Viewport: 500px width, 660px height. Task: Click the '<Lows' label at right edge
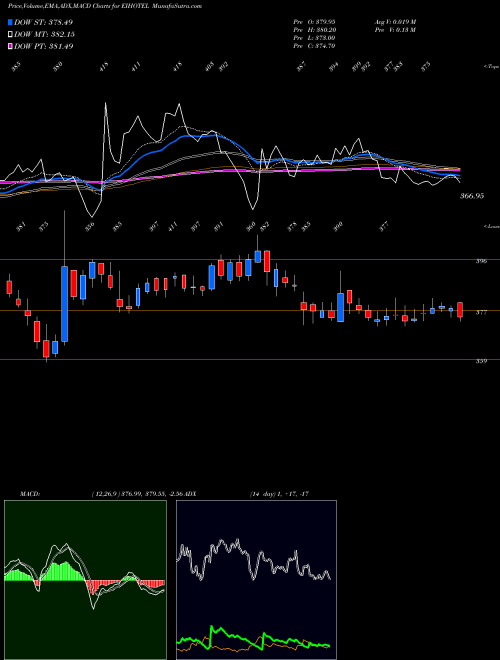tap(491, 226)
